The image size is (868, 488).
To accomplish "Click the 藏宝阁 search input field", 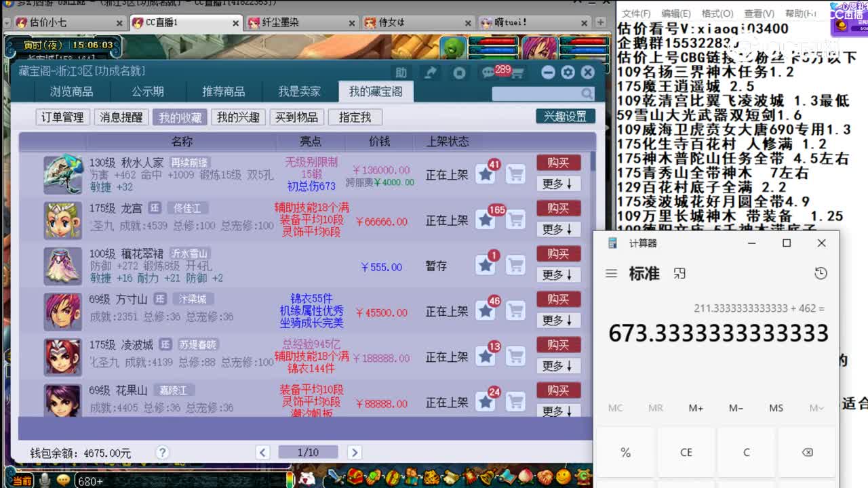I will 536,94.
